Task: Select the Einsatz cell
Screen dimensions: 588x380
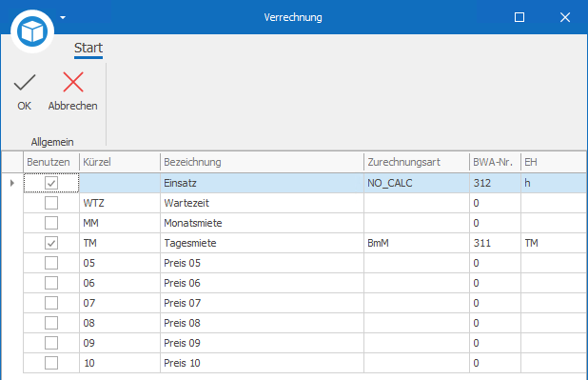Action: pos(262,183)
